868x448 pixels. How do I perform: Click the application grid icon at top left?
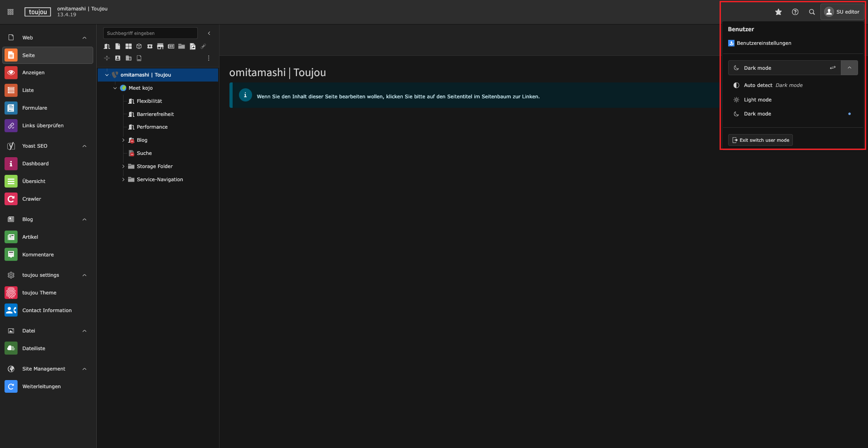pos(10,12)
